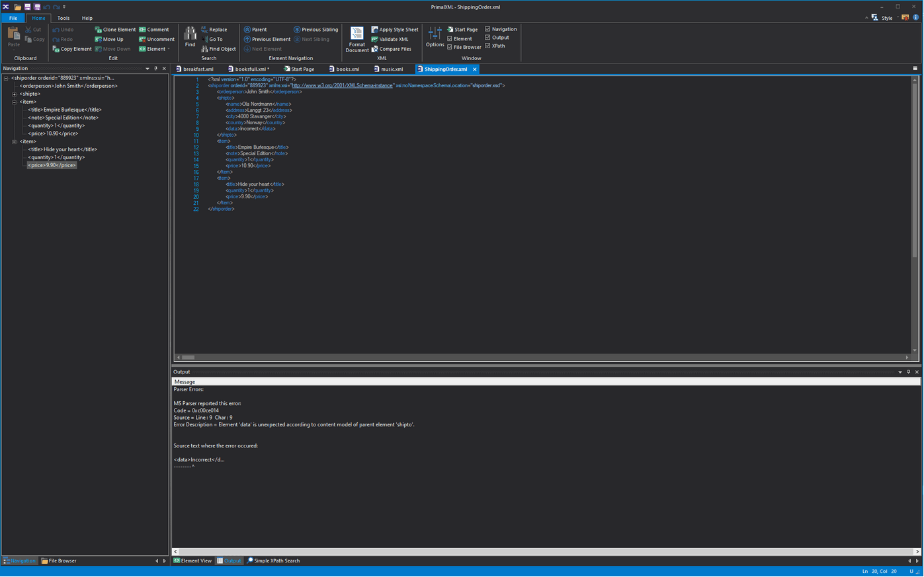Switch to the Tools ribbon tab
924x577 pixels.
(x=63, y=18)
